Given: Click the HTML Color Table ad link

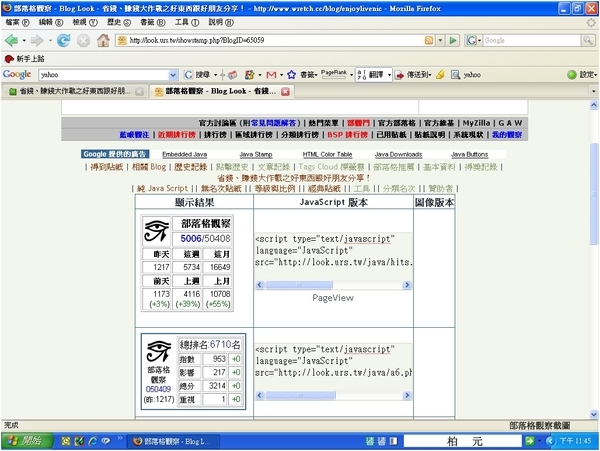Looking at the screenshot, I should (327, 155).
